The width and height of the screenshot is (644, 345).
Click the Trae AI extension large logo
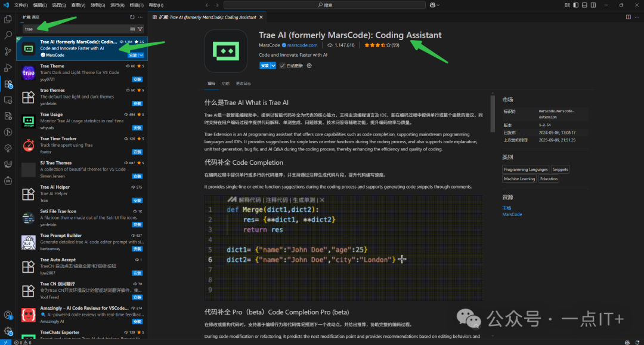226,51
